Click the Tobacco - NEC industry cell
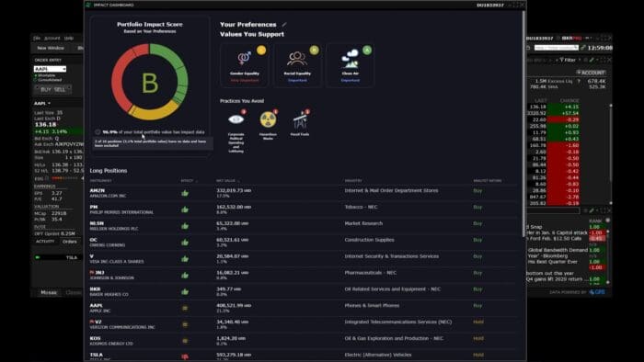The image size is (644, 362). click(361, 207)
